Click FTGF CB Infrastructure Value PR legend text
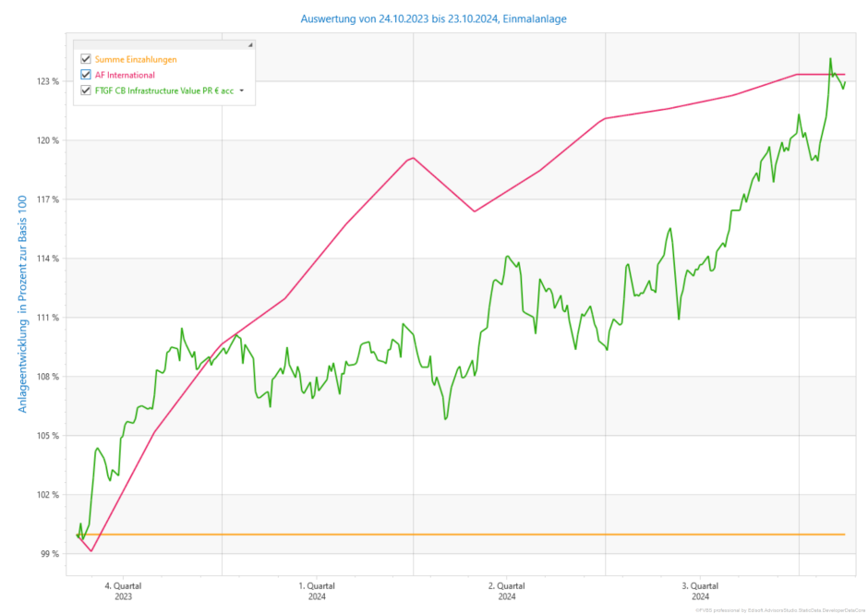The width and height of the screenshot is (868, 614). tap(163, 90)
